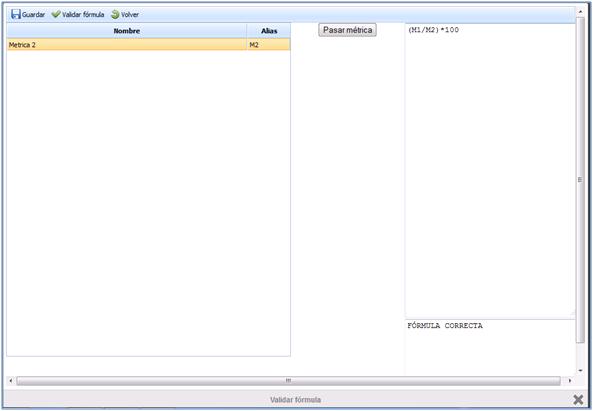The image size is (594, 411).
Task: Click the Validar fórmula title bar text
Action: point(295,400)
